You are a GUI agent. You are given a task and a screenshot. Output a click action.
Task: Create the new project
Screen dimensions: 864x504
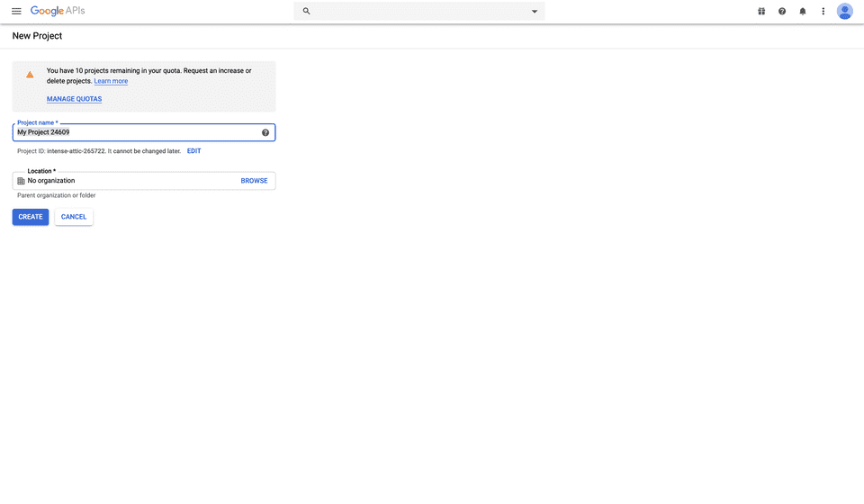(31, 217)
